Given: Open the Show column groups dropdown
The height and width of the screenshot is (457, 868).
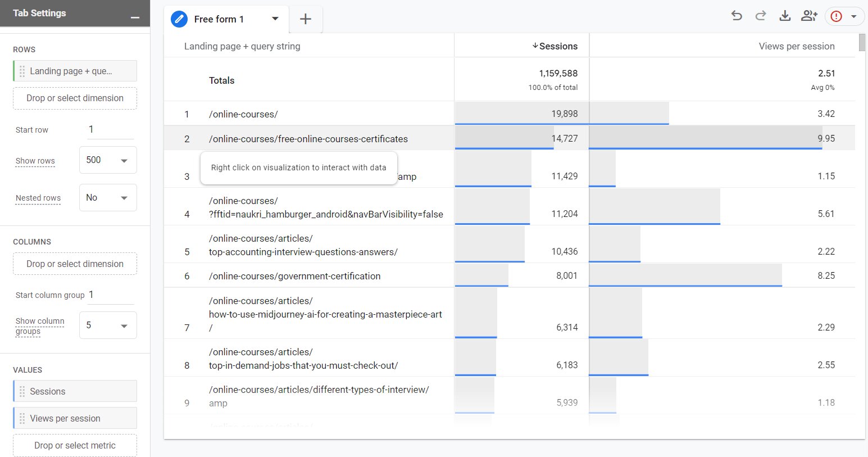Looking at the screenshot, I should pos(108,325).
